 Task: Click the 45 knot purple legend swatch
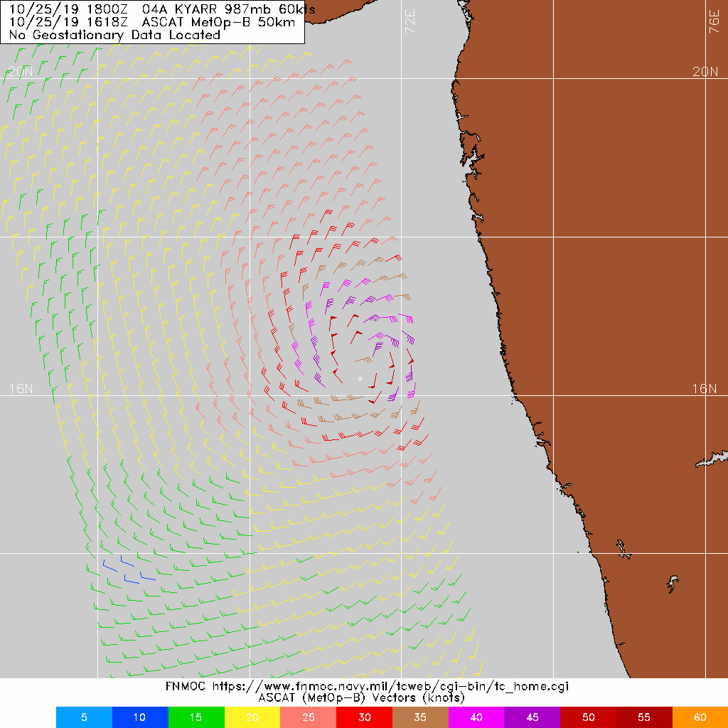coord(532,717)
